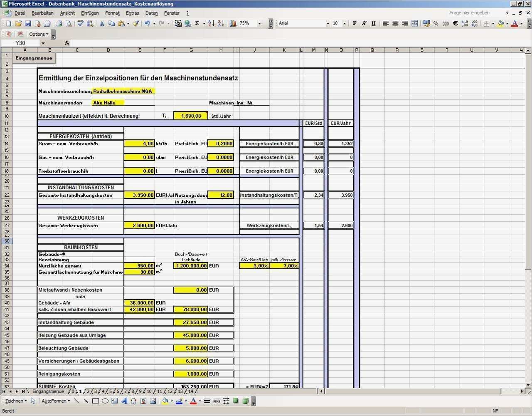This screenshot has width=532, height=416.
Task: Paste using the clipboard icon
Action: [121, 24]
